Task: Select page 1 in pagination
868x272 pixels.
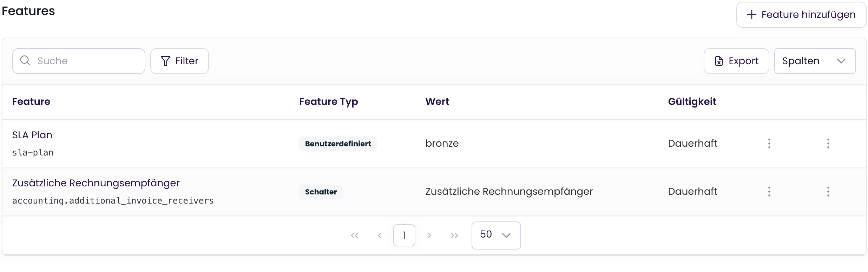Action: [404, 235]
